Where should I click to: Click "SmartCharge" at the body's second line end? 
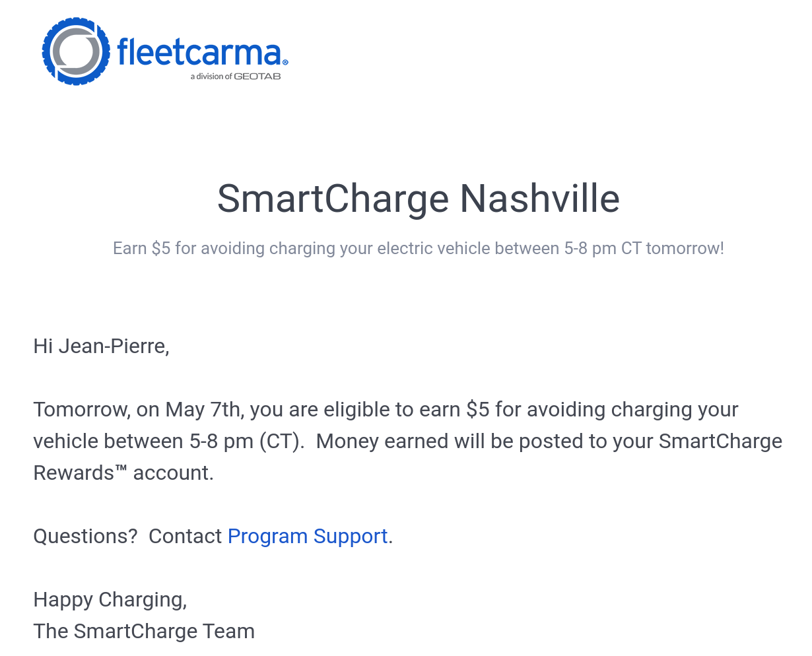tap(720, 441)
